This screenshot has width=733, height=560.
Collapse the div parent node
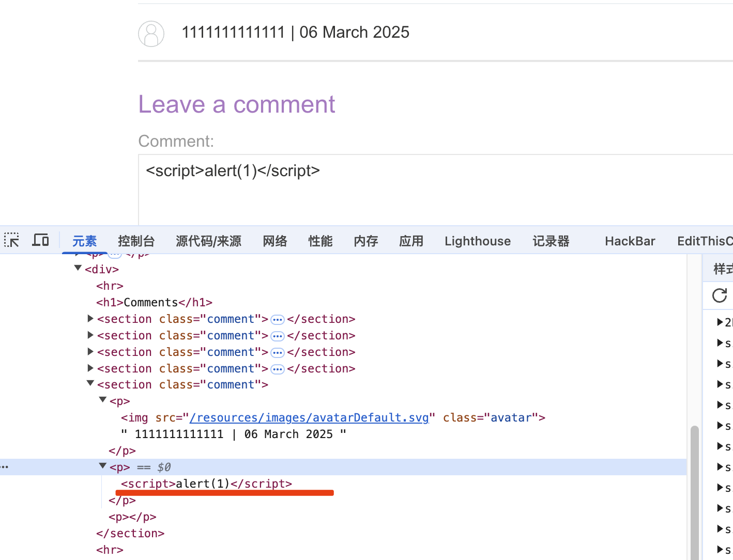click(x=78, y=268)
